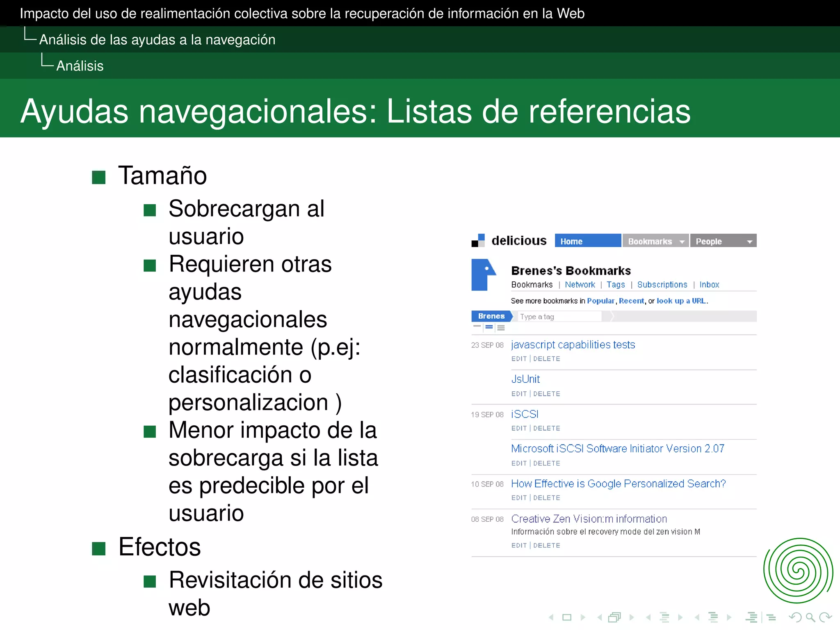The image size is (840, 630).
Task: Click EDIT under iSCSI bookmark
Action: click(519, 428)
